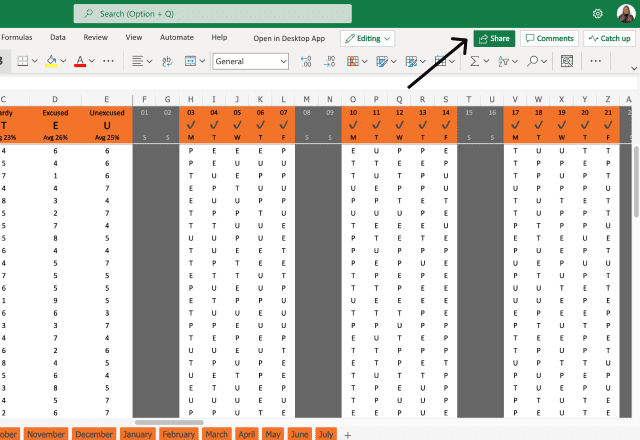Click the horizontal scrollbar thumb
Viewport: 640px width, 440px height.
pyautogui.click(x=169, y=422)
